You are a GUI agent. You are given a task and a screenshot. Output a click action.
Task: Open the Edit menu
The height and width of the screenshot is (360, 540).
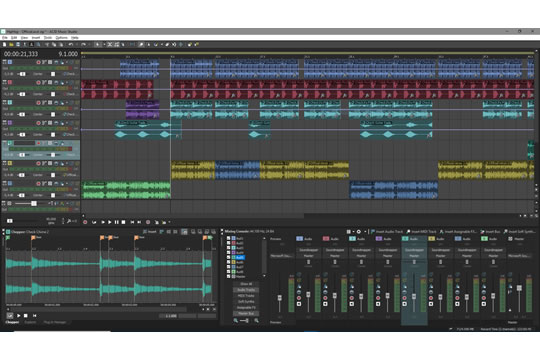point(14,38)
